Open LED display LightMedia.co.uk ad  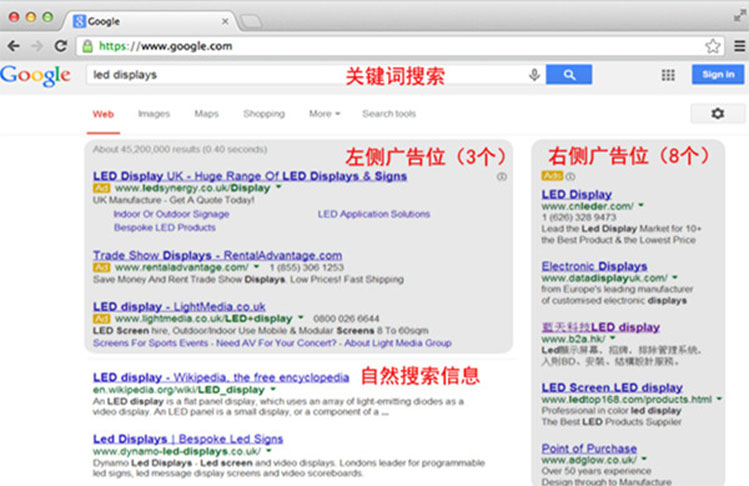click(x=179, y=306)
